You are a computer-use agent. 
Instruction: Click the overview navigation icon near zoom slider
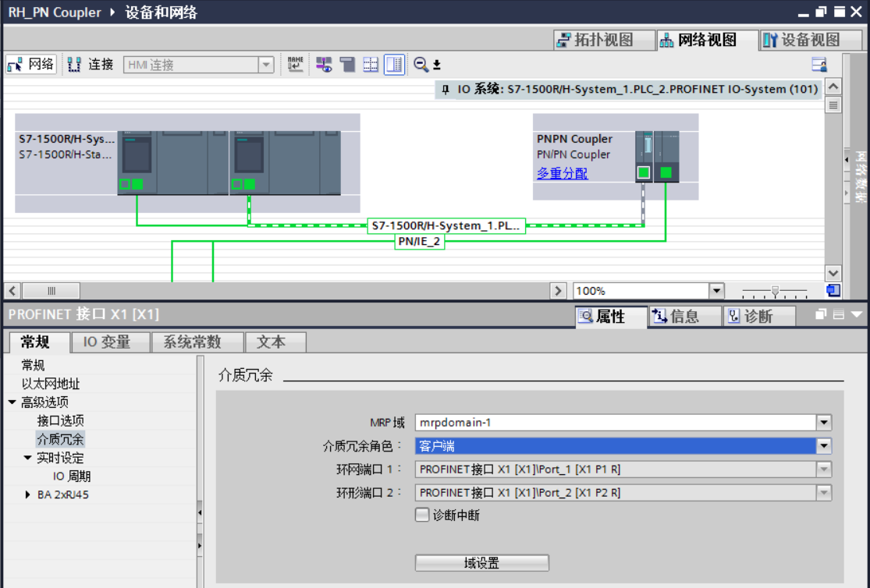(833, 290)
